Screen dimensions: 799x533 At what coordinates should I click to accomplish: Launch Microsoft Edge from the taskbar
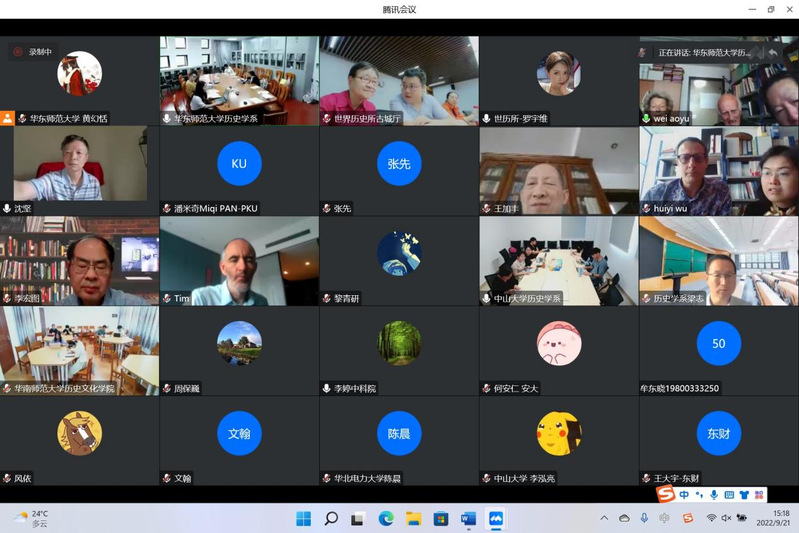(x=386, y=518)
